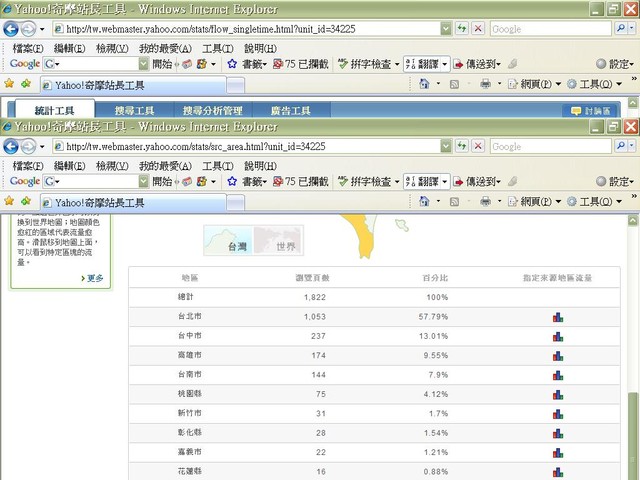Click search magnifier in front IE window
This screenshot has height=480, width=640.
(621, 146)
